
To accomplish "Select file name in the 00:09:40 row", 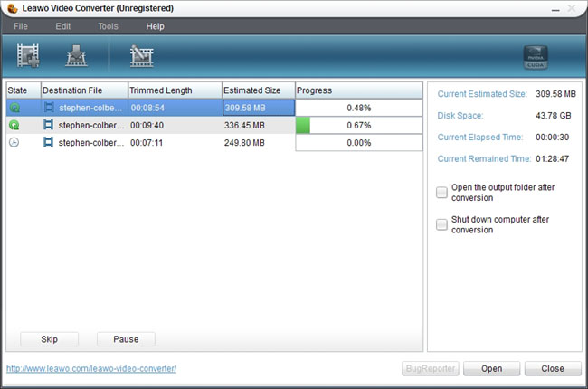I will (91, 125).
